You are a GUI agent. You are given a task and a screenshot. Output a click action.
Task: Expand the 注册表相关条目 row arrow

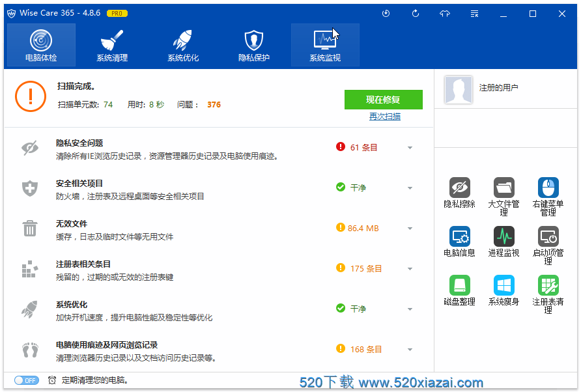(410, 269)
